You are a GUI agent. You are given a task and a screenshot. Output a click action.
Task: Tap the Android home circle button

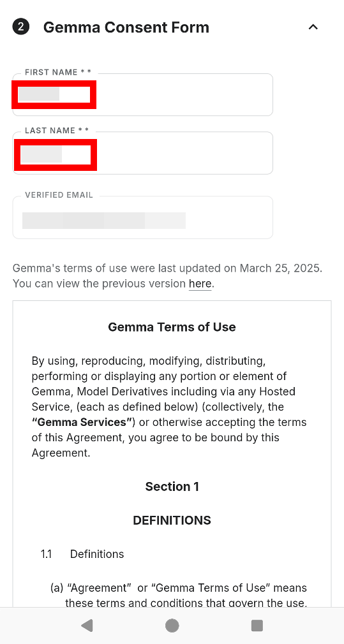[172, 626]
